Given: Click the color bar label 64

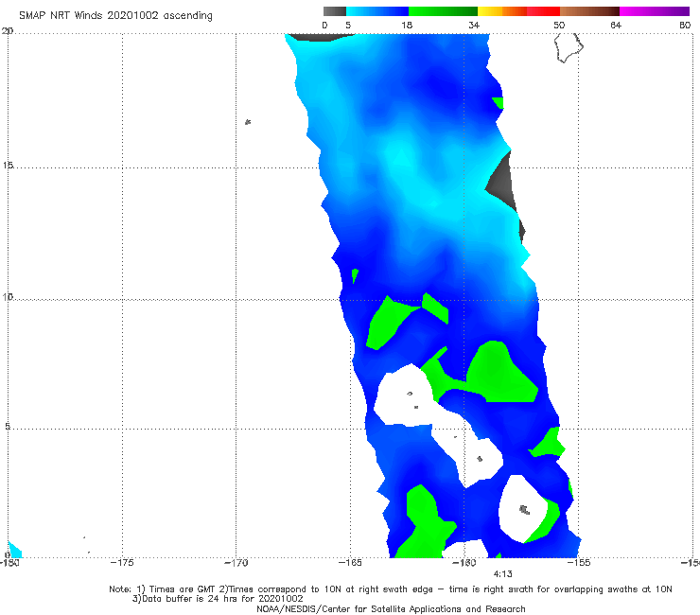Looking at the screenshot, I should pos(616,25).
